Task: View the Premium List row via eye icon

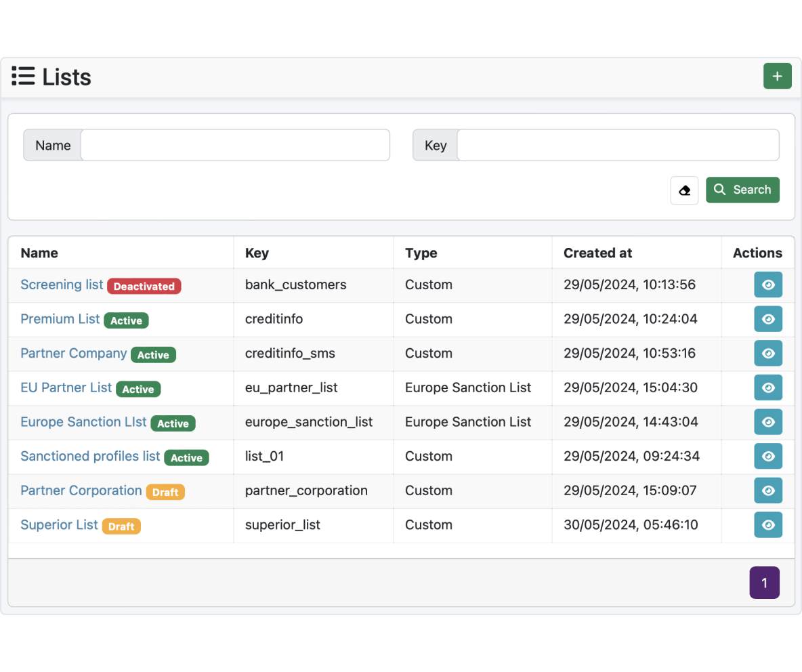Action: [767, 319]
